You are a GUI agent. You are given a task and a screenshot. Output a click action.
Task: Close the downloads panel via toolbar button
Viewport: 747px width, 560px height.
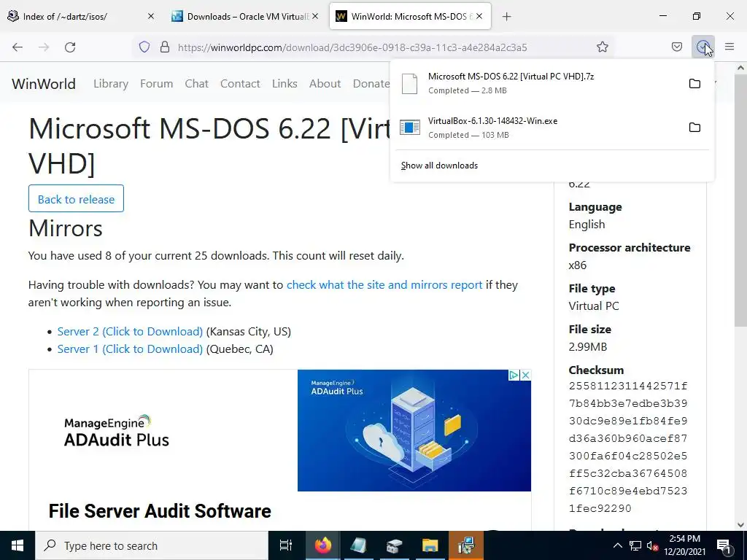coord(703,47)
